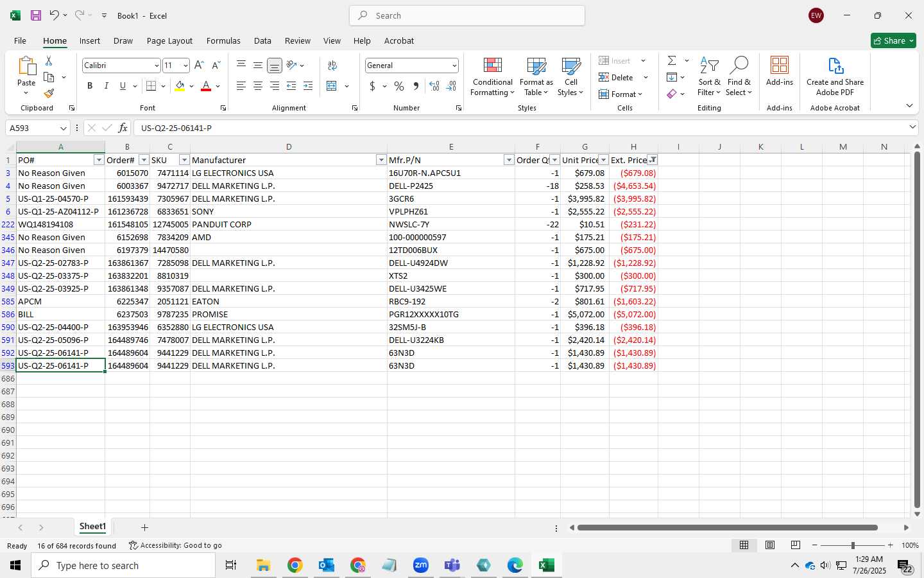Open the File menu tab
924x578 pixels.
20,40
